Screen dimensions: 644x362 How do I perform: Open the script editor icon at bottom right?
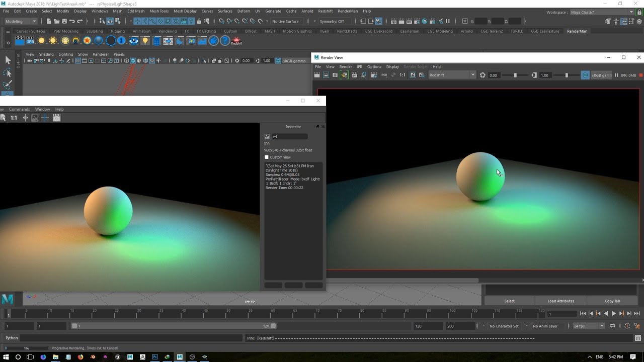(638, 338)
